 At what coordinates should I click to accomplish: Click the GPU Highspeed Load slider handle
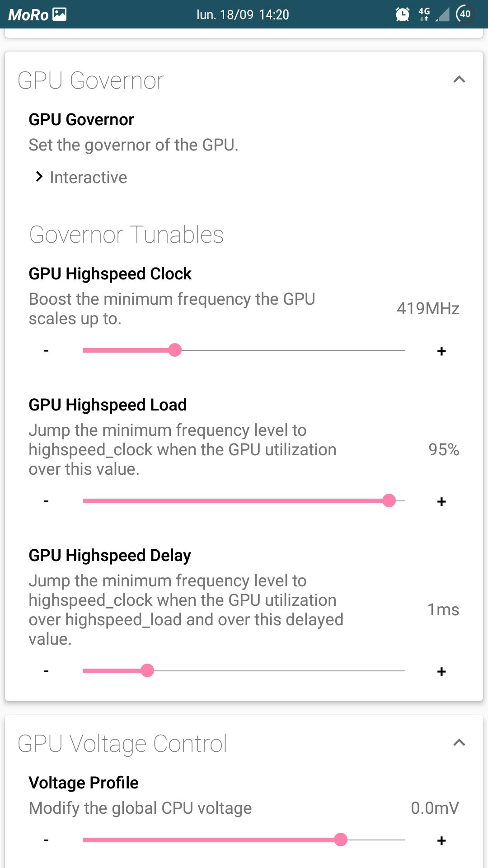389,500
